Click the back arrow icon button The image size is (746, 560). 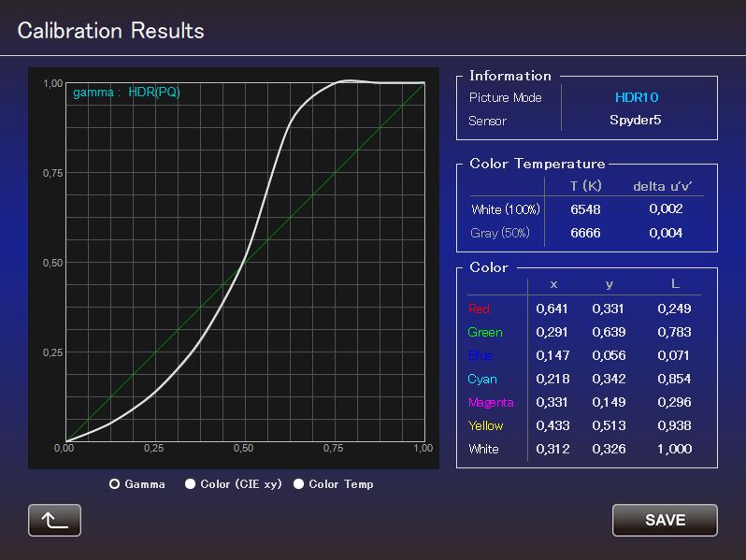click(54, 520)
